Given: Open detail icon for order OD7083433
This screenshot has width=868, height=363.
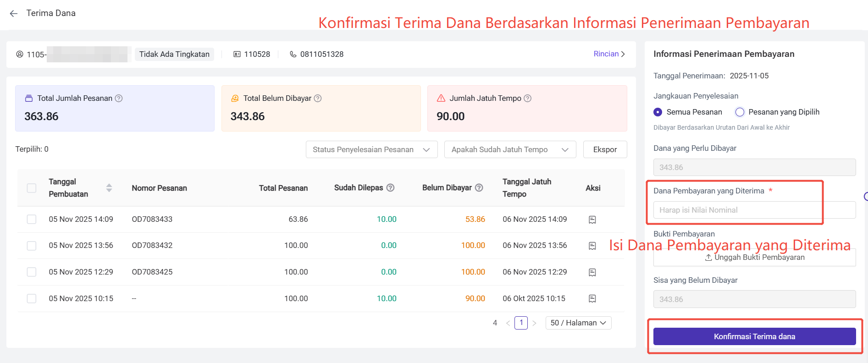Looking at the screenshot, I should [x=592, y=220].
